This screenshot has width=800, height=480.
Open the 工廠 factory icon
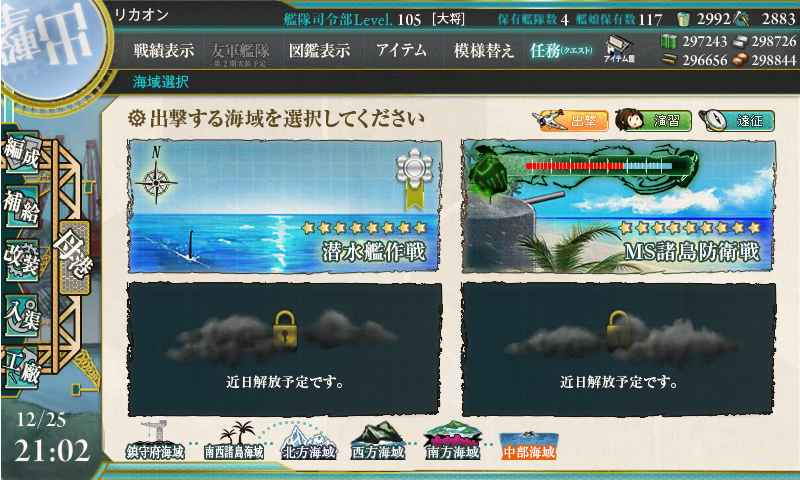point(21,368)
